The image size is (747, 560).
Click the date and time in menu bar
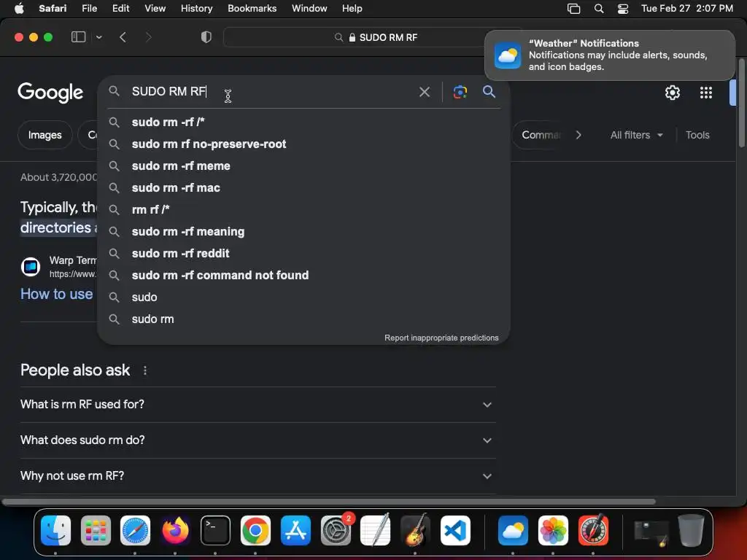(x=686, y=9)
